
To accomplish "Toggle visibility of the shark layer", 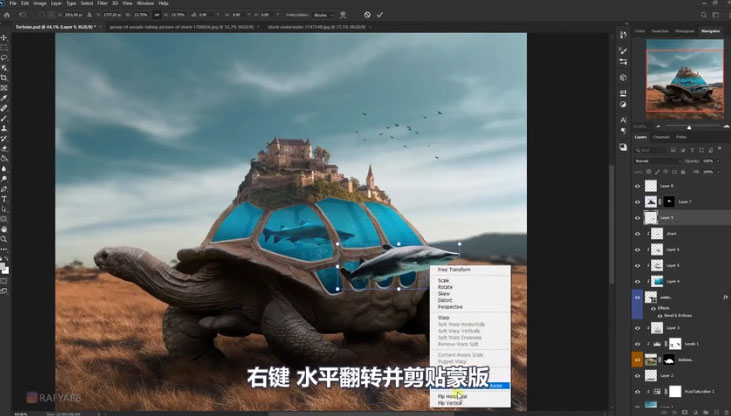I will (639, 233).
